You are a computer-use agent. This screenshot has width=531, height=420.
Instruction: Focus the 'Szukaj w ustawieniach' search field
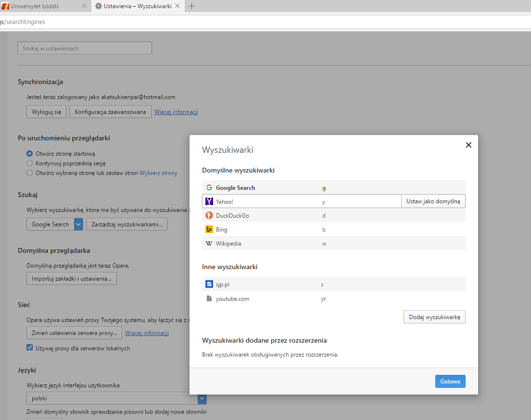pos(85,48)
